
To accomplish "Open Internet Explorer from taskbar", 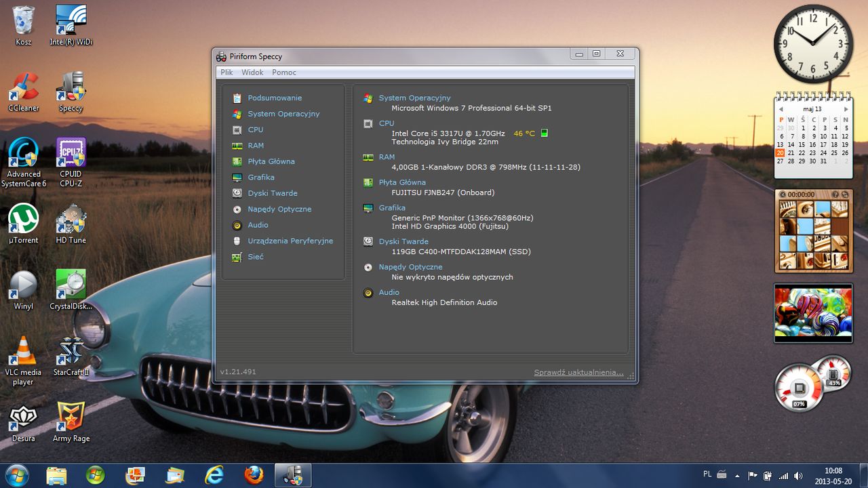I will (x=214, y=475).
